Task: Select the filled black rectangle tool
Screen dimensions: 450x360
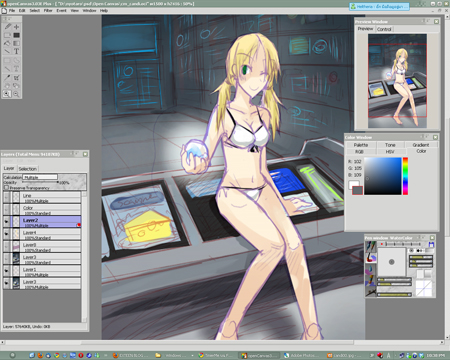Action: (16, 35)
